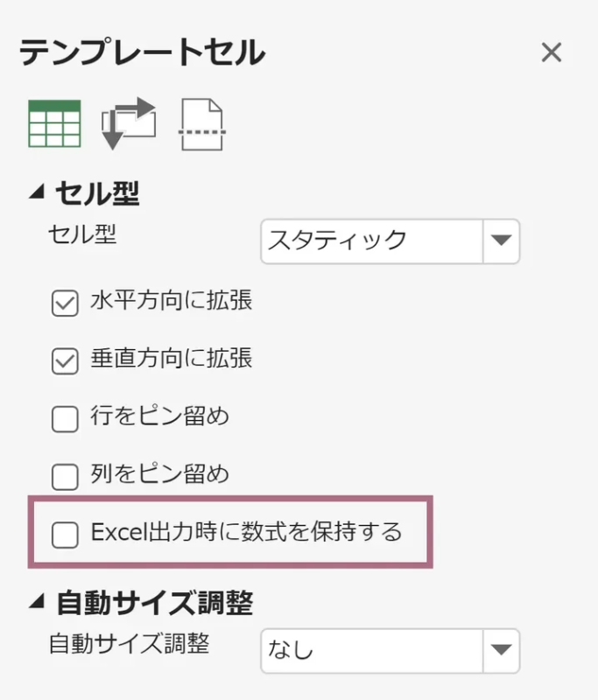
Task: Click the arrow on the セル型 combo box
Action: [502, 241]
